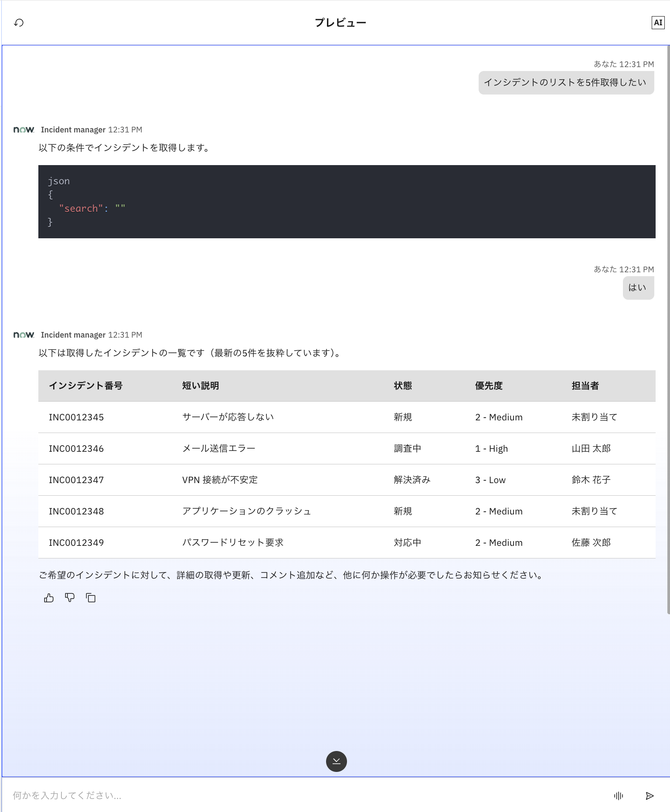The width and height of the screenshot is (670, 812).
Task: Click the scroll-to-bottom arrow button
Action: pos(336,761)
